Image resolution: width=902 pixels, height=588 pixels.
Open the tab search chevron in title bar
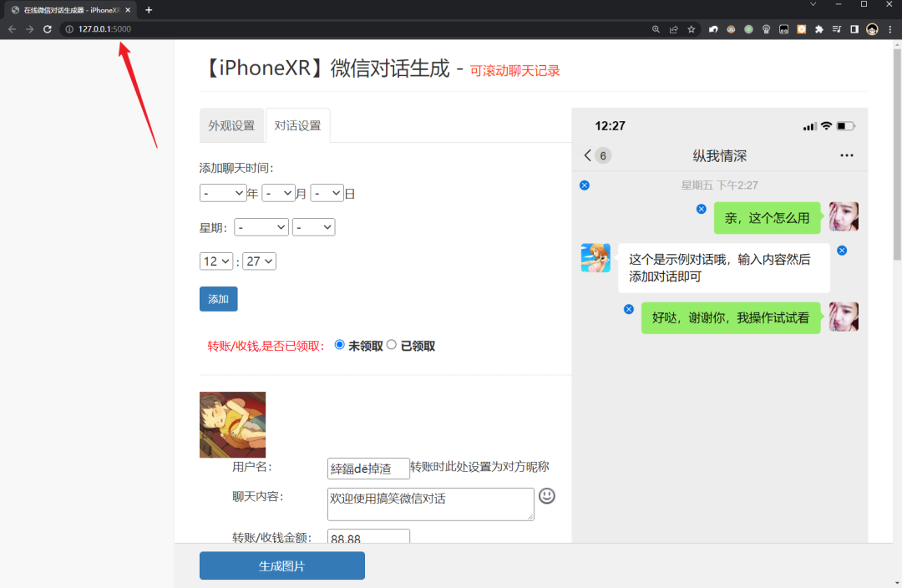pos(813,5)
